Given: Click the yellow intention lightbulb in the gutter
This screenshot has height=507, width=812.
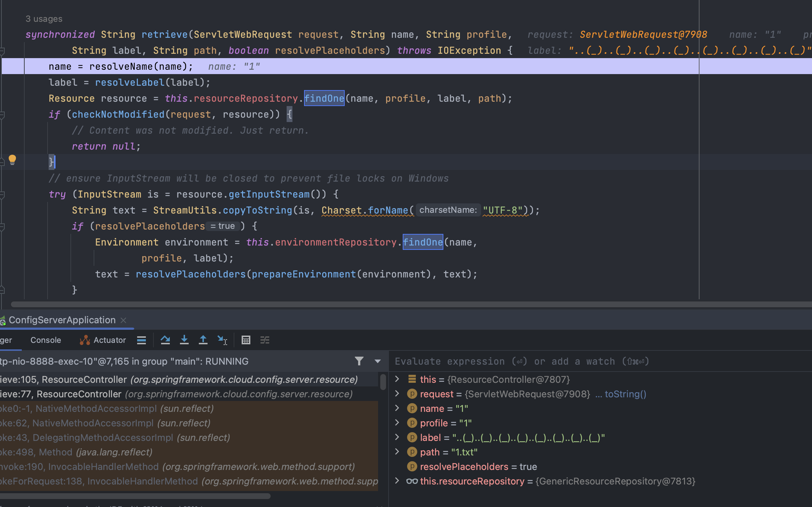Looking at the screenshot, I should point(12,159).
